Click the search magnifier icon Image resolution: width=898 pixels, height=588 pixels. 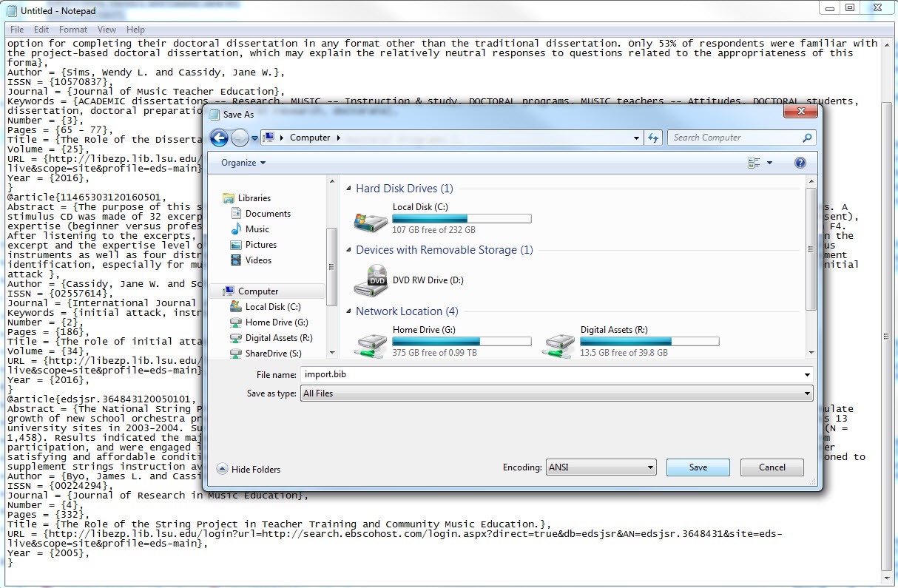point(807,138)
